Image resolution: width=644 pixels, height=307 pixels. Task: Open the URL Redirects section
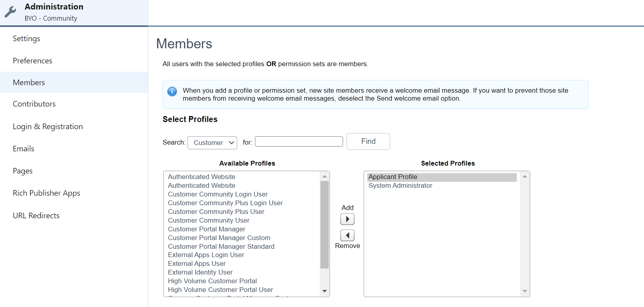pos(36,215)
